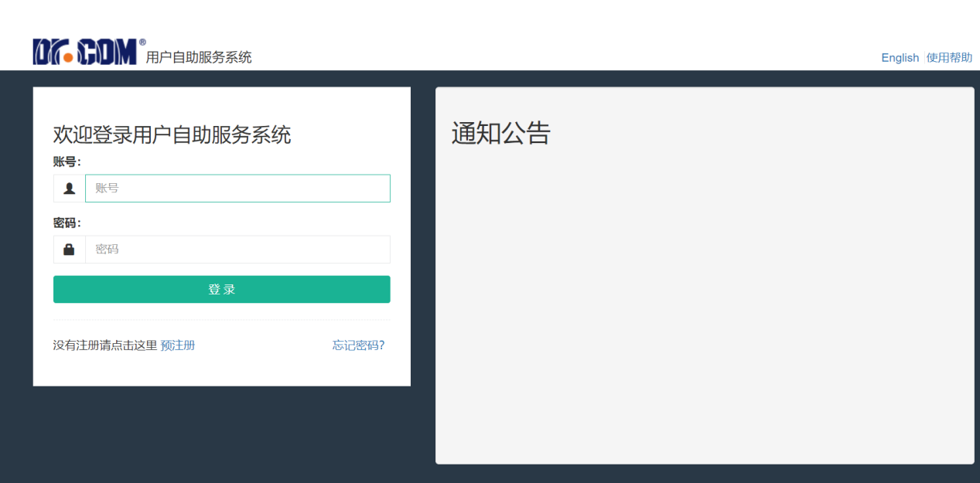Click the orange dot in the Dr.COM logo
This screenshot has height=483, width=980.
(x=68, y=57)
